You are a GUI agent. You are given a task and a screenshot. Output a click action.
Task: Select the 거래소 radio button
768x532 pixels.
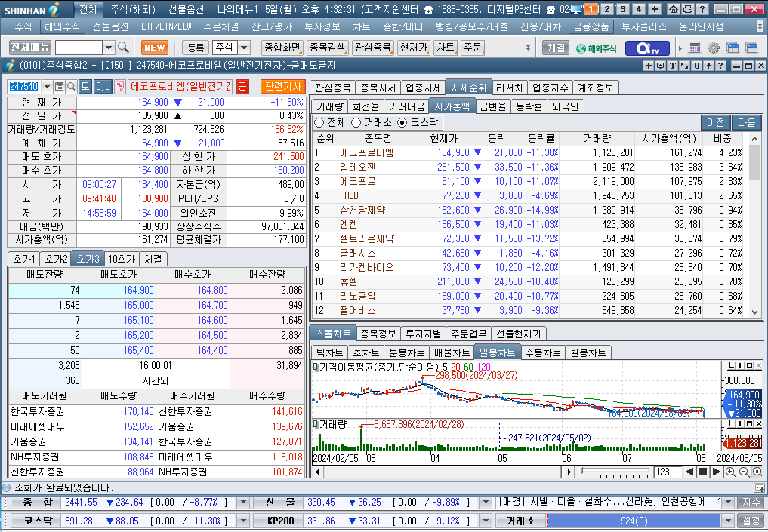pyautogui.click(x=356, y=122)
